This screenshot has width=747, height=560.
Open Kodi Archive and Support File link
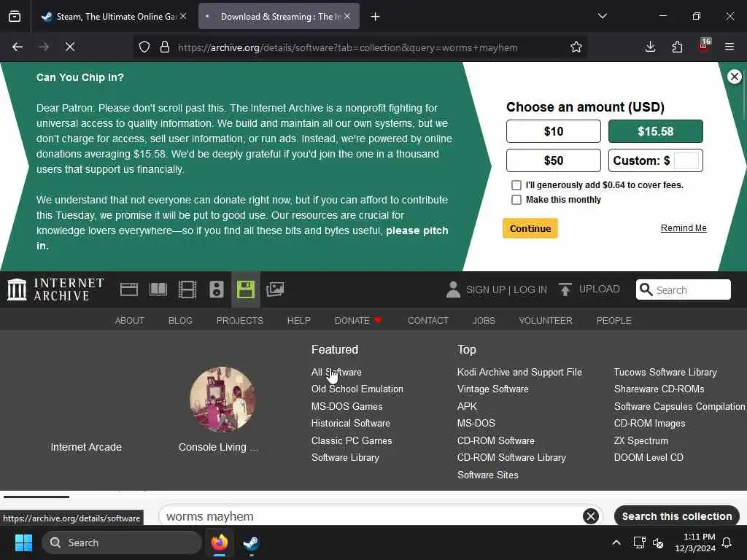tap(519, 372)
